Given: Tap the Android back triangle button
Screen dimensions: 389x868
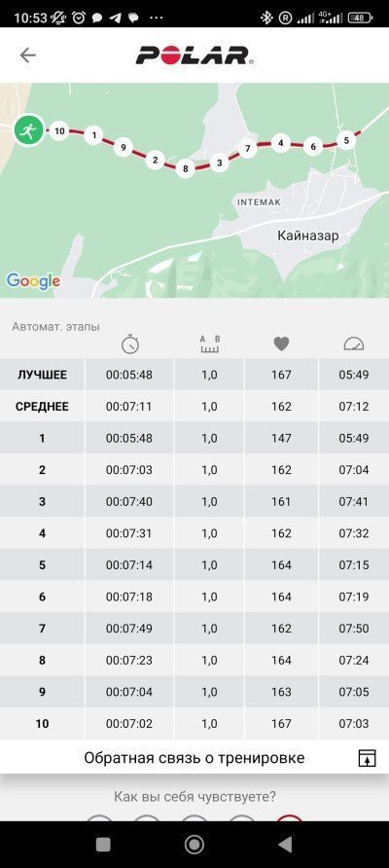Looking at the screenshot, I should [x=285, y=844].
